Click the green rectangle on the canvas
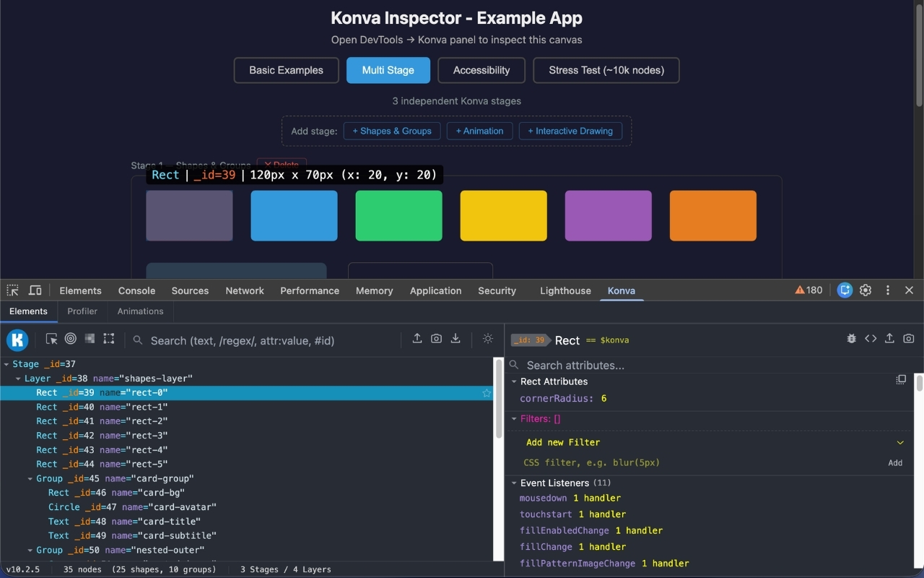This screenshot has height=578, width=924. pos(398,215)
